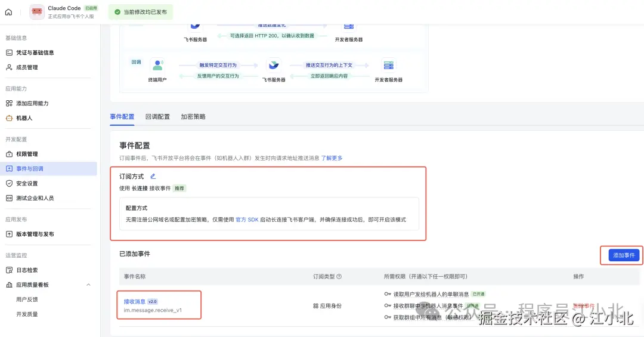
Task: Click the 开发者服务器 icon in the callback row
Action: [x=389, y=66]
